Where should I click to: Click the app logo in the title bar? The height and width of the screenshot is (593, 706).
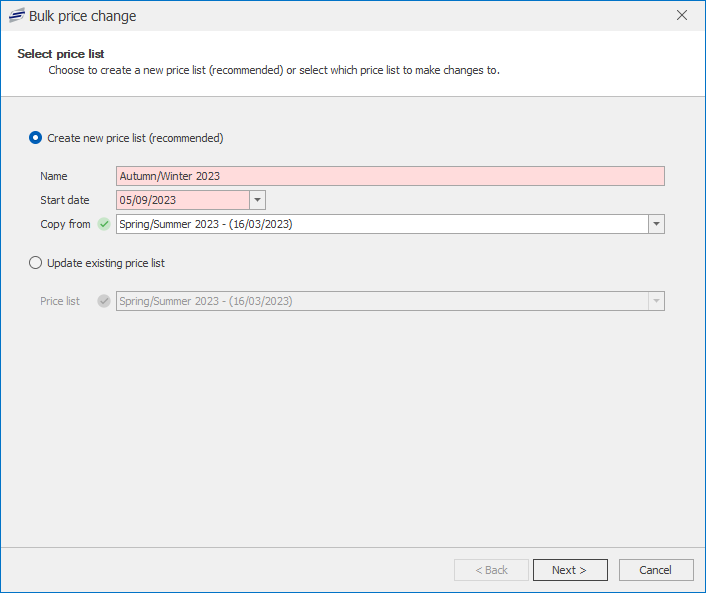pyautogui.click(x=16, y=16)
